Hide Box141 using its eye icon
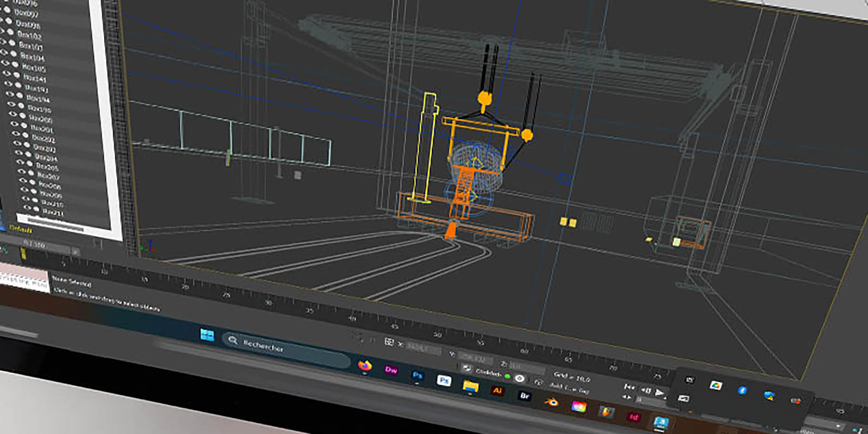The height and width of the screenshot is (434, 868). point(7,74)
